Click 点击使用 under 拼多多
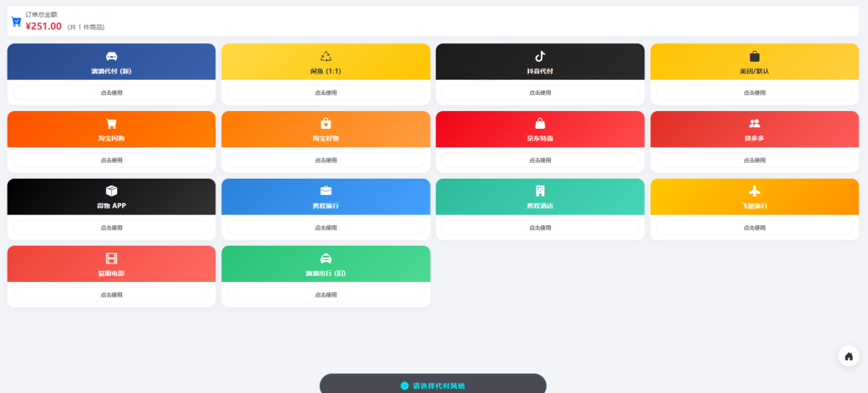The height and width of the screenshot is (393, 868). click(754, 160)
